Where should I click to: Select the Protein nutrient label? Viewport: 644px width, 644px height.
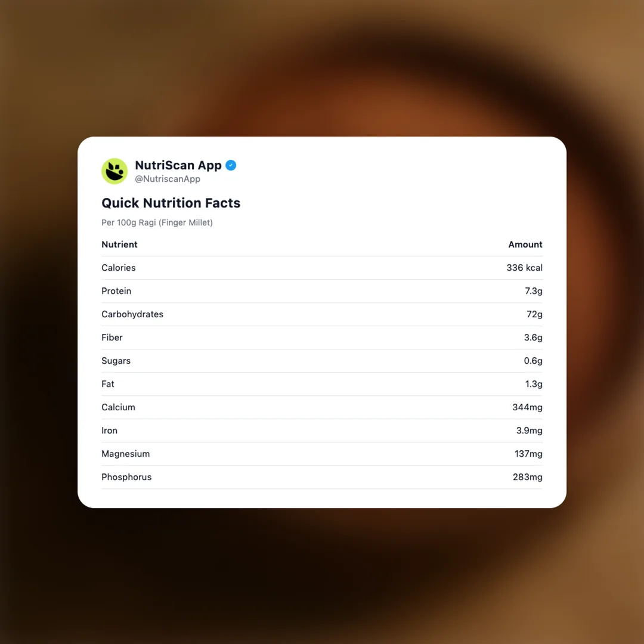click(116, 291)
